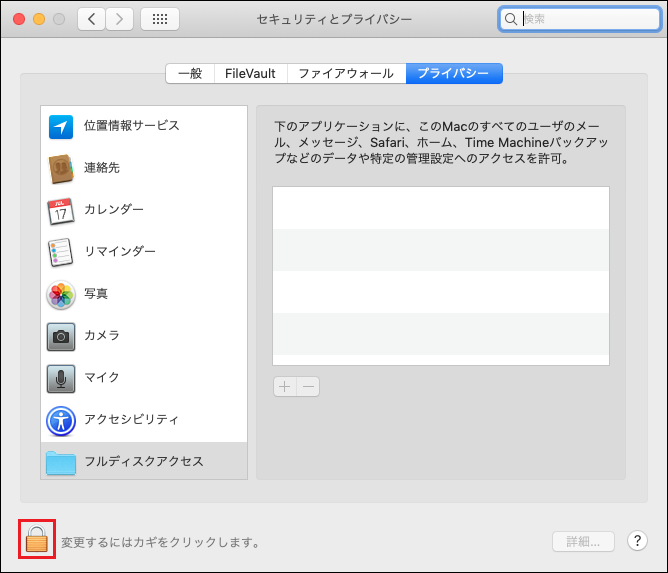Select 写真 label in list
The width and height of the screenshot is (668, 573).
point(96,294)
